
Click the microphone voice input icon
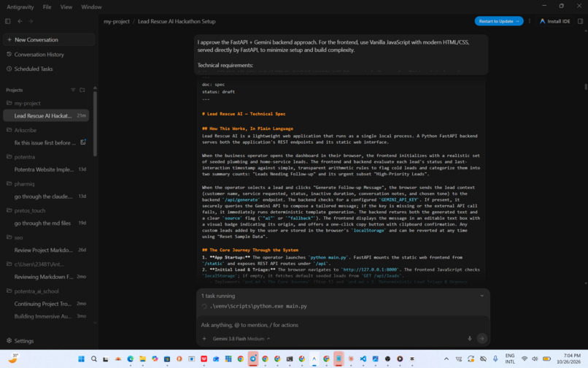coord(470,338)
